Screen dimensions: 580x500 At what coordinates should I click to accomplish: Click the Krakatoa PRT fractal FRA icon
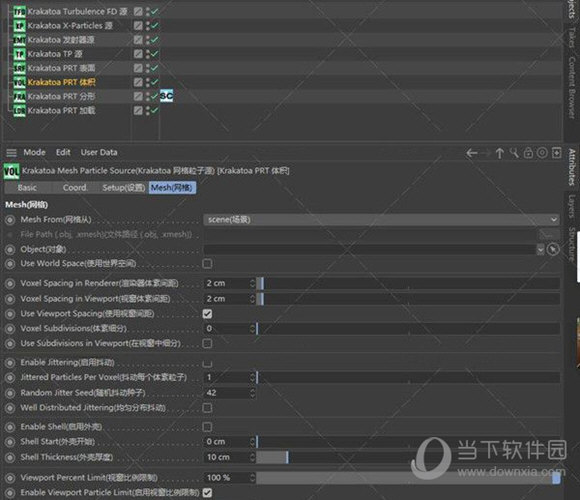click(20, 97)
